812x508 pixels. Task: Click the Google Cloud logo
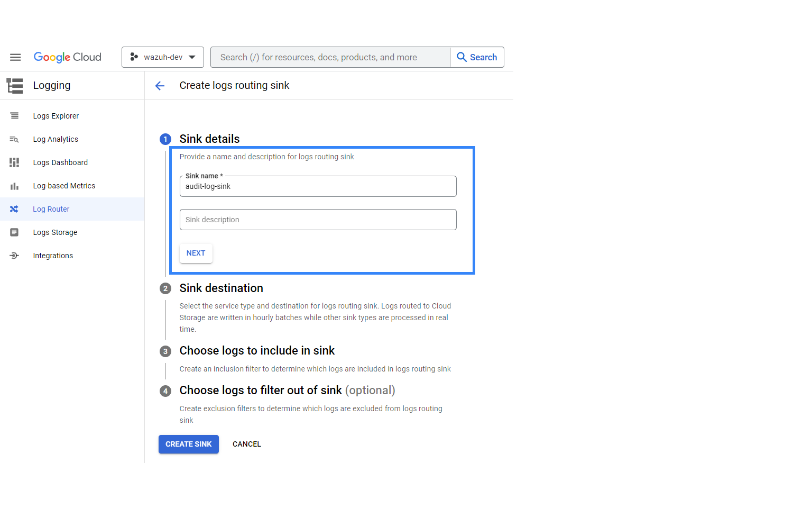tap(67, 57)
